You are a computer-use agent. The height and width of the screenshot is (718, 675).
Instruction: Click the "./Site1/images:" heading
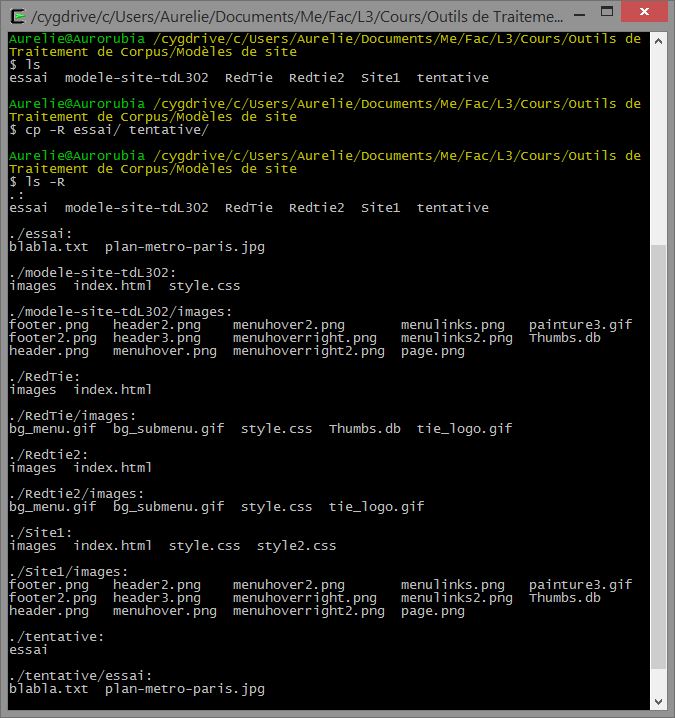tap(69, 572)
